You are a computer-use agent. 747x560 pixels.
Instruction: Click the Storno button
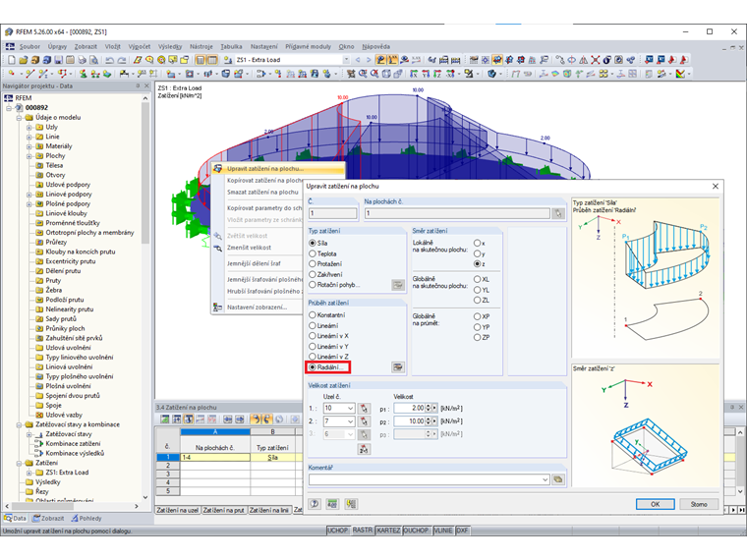[x=699, y=504]
